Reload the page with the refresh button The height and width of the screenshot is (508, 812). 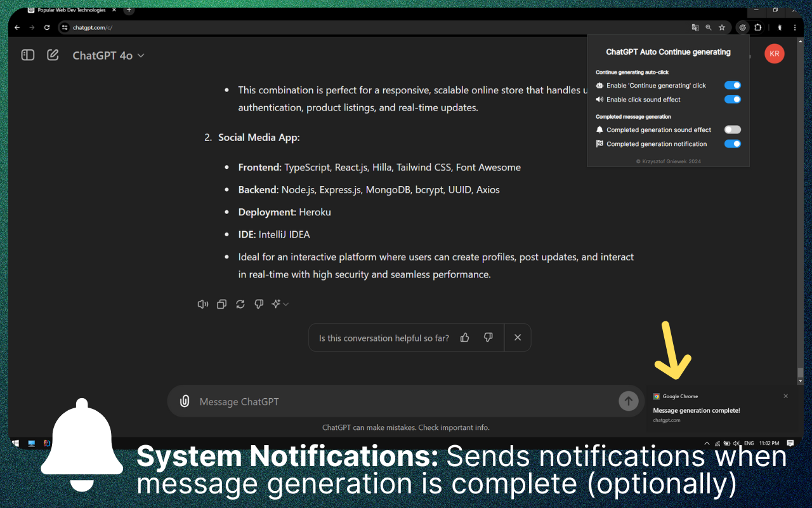(47, 27)
